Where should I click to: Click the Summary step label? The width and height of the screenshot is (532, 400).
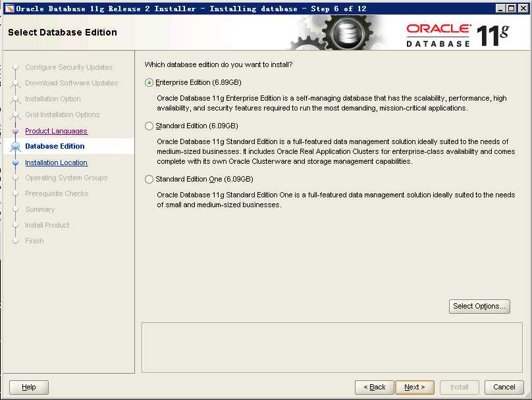[40, 209]
